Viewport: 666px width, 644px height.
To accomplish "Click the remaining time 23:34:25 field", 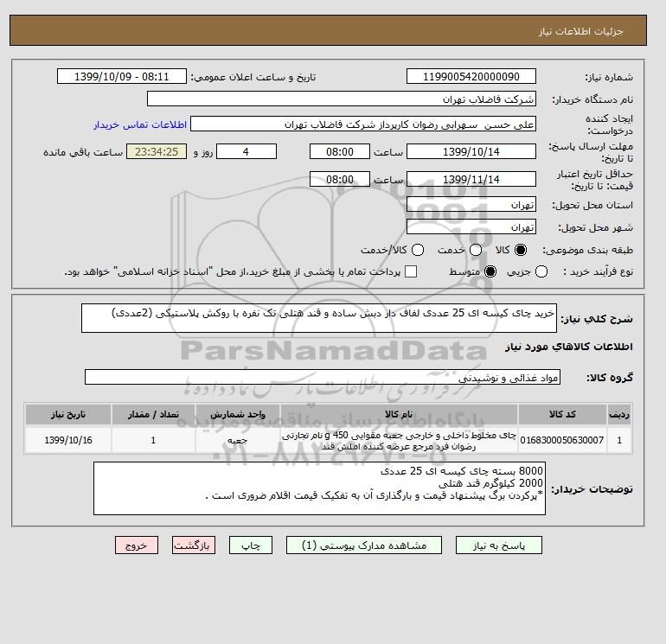I will coord(157,151).
